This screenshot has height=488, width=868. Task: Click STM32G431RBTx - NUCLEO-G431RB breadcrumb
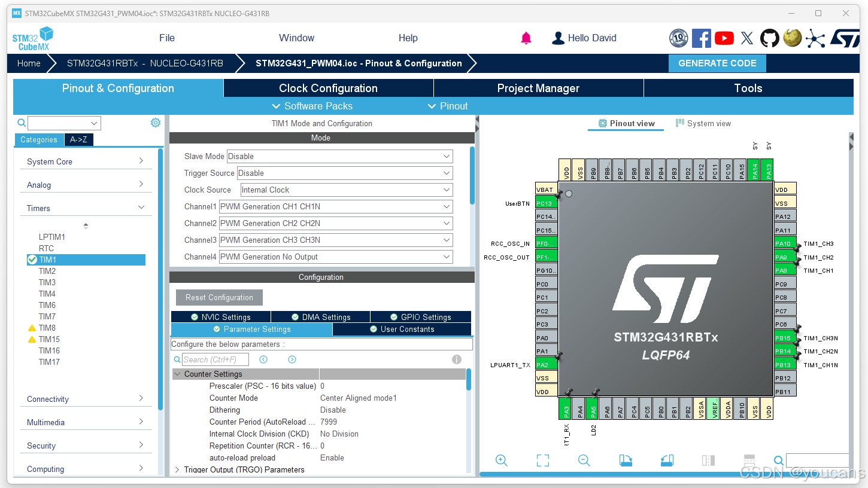point(145,63)
